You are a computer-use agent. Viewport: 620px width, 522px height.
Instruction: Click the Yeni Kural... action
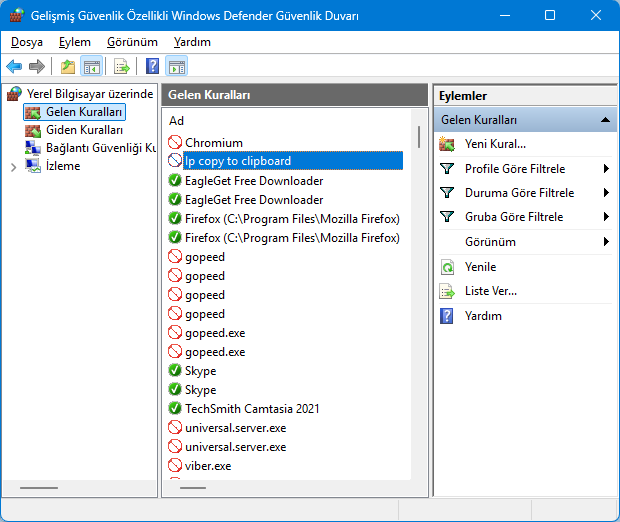tap(495, 144)
